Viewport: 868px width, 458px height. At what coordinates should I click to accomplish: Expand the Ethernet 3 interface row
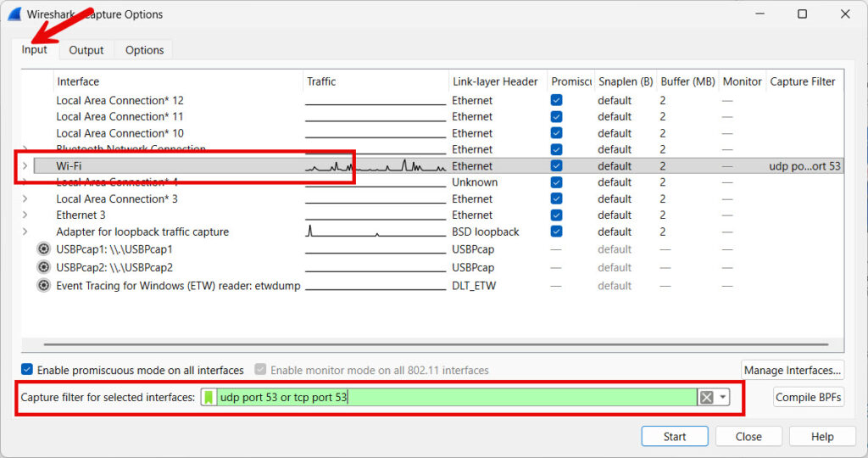pos(25,215)
